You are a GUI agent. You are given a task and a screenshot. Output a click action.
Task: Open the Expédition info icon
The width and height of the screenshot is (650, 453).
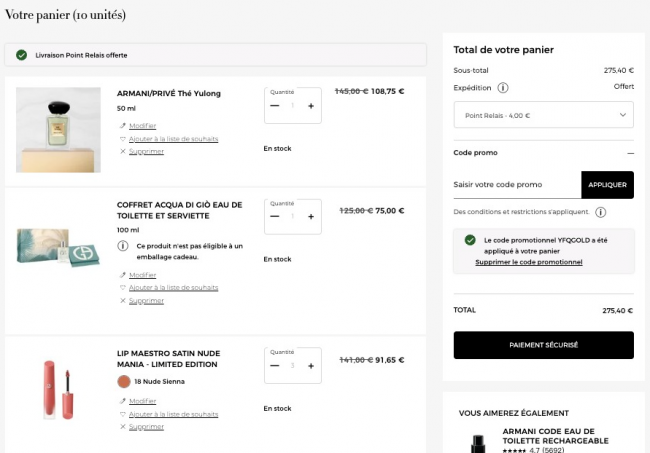point(503,87)
